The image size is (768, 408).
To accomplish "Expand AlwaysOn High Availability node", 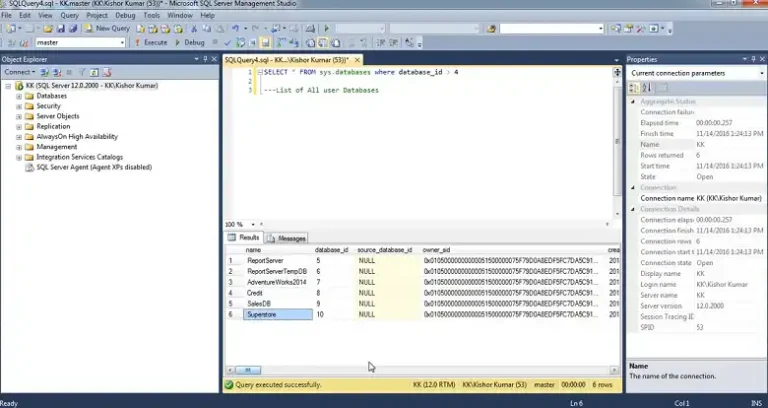I will [19, 137].
